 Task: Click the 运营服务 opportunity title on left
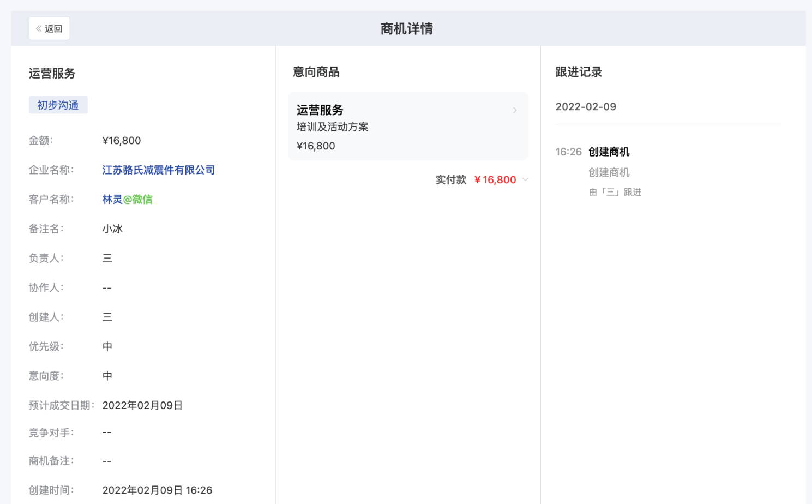(52, 74)
